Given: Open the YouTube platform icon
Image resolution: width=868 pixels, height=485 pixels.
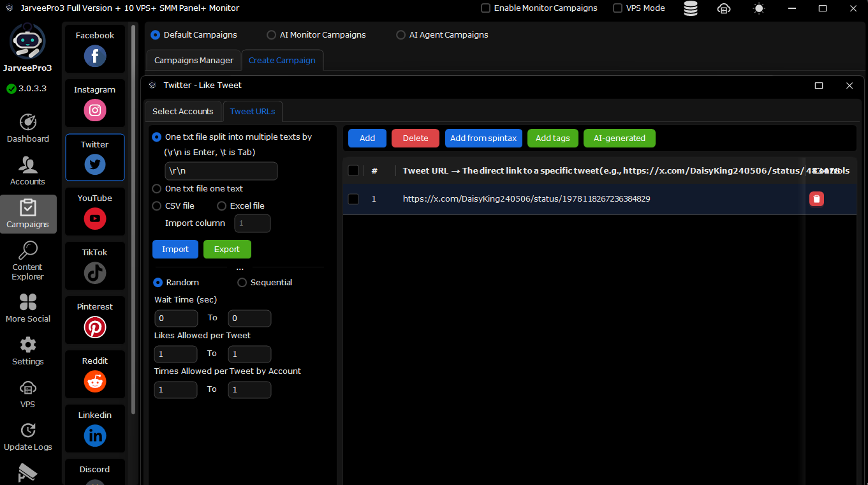Looking at the screenshot, I should click(x=94, y=219).
